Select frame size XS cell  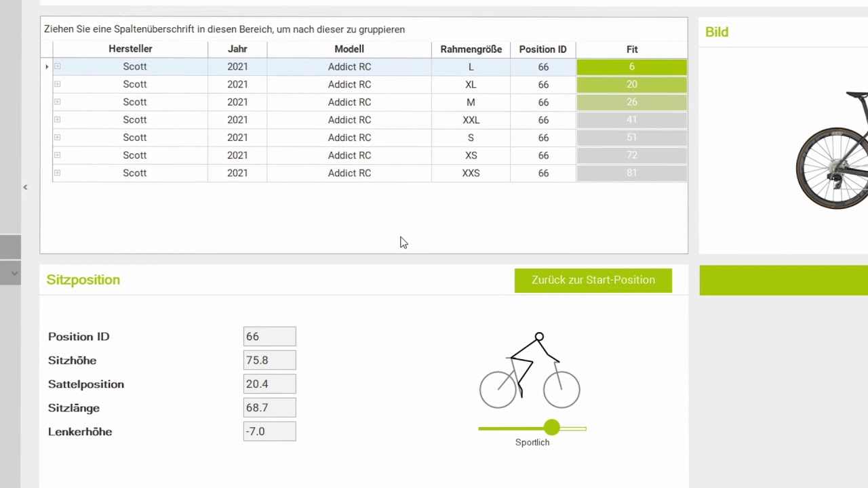[x=471, y=155]
